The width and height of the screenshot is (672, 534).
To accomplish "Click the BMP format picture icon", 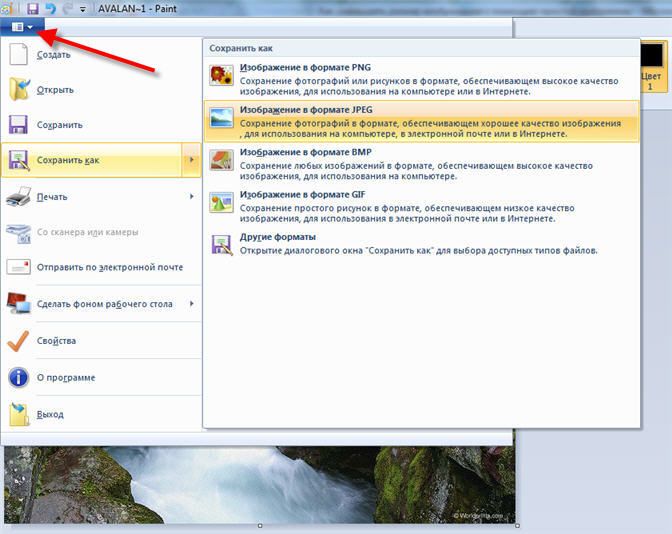I will [x=222, y=159].
